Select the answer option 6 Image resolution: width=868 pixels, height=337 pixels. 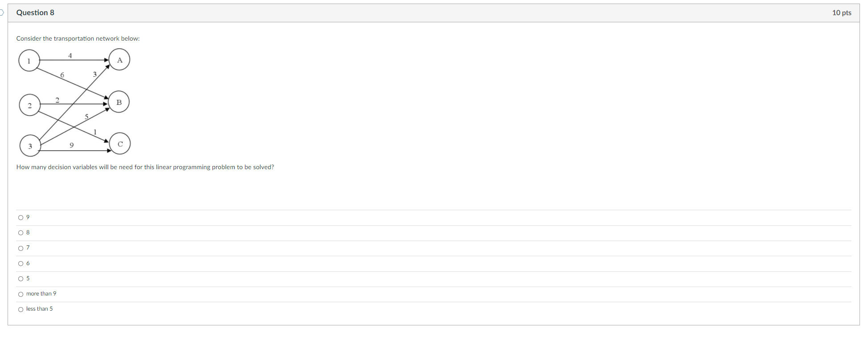point(21,264)
